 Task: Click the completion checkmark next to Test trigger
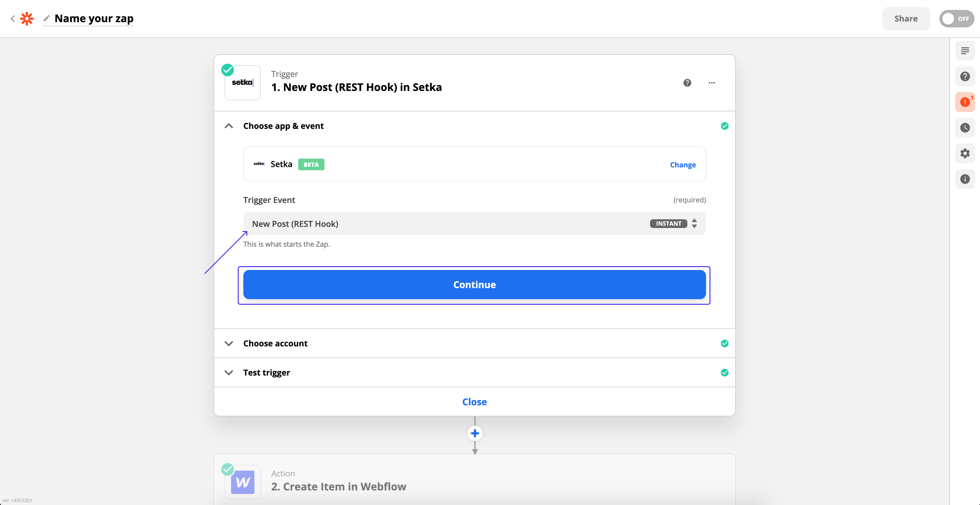pos(724,372)
